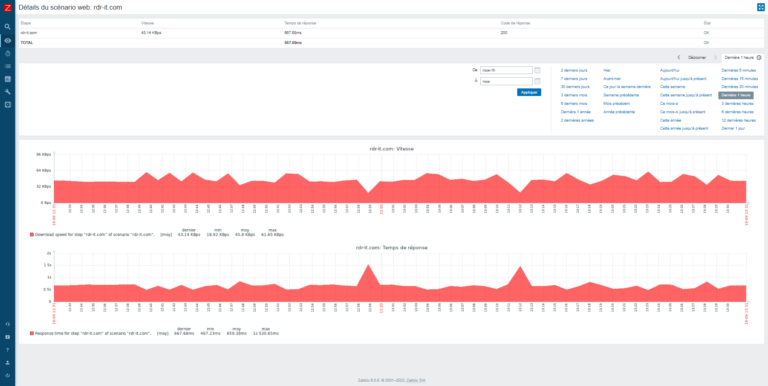Select Mois précédent period
The height and width of the screenshot is (386, 768).
pyautogui.click(x=617, y=103)
